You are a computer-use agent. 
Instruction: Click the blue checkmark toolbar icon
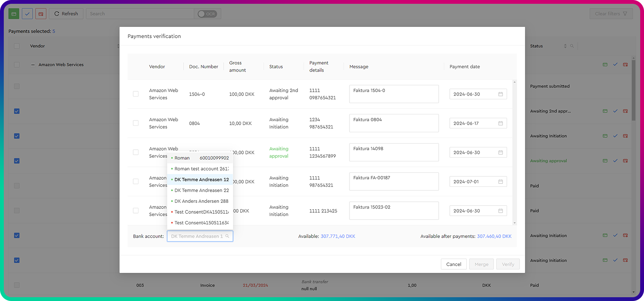click(x=27, y=14)
